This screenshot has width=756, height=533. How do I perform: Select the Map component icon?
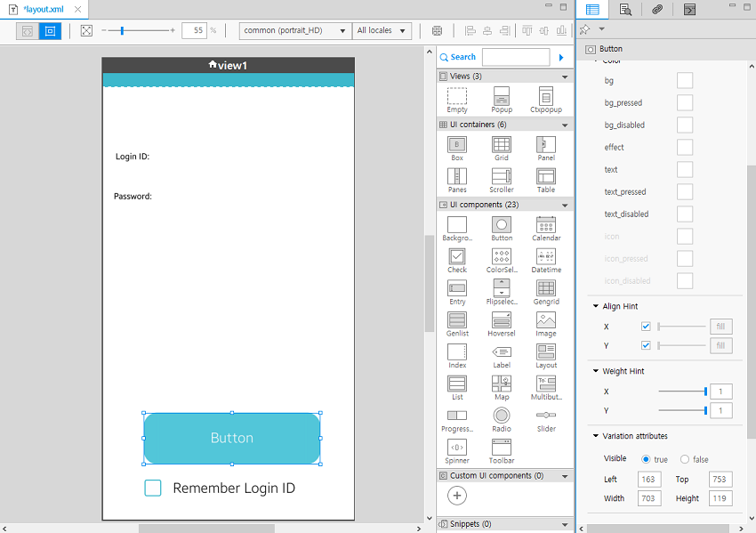[502, 384]
